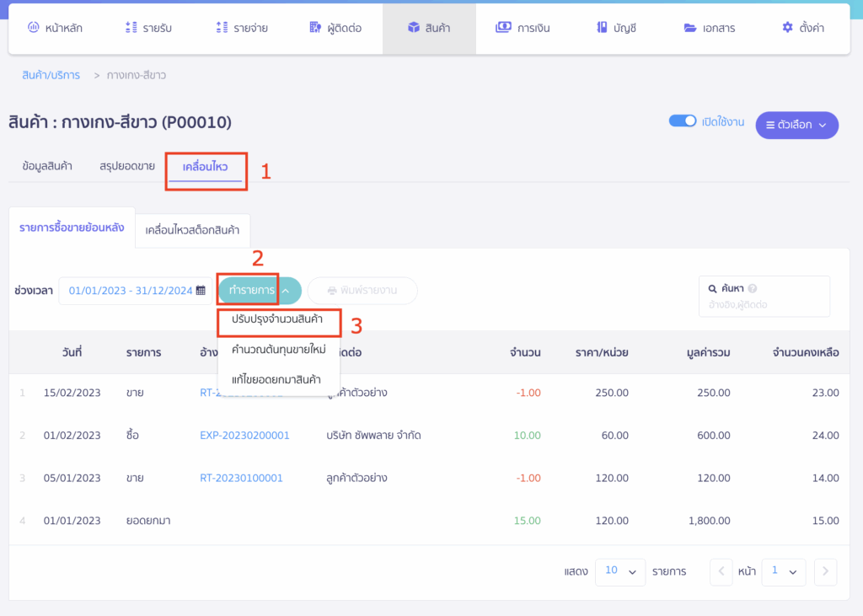This screenshot has width=863, height=616.
Task: Open the ตัวเลือก options dropdown
Action: [796, 125]
